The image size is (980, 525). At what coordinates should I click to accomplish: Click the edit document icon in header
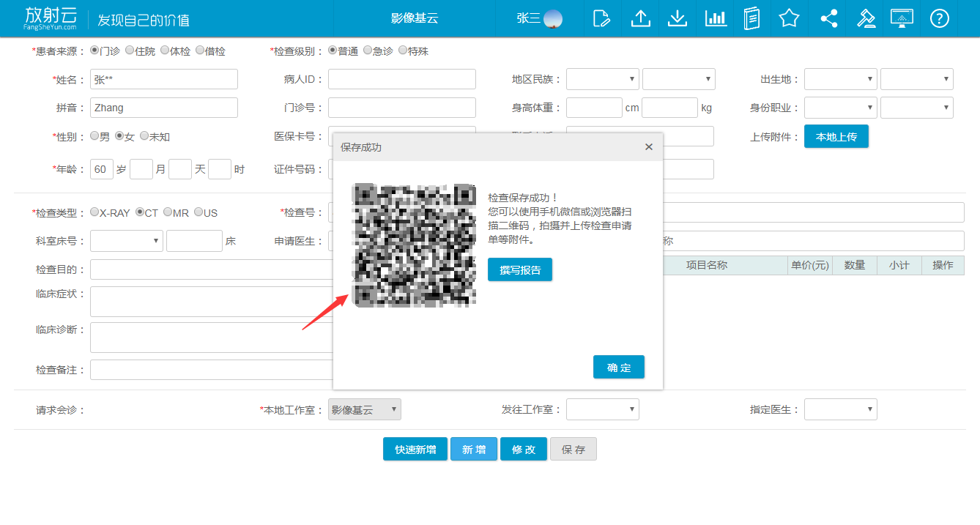click(602, 18)
